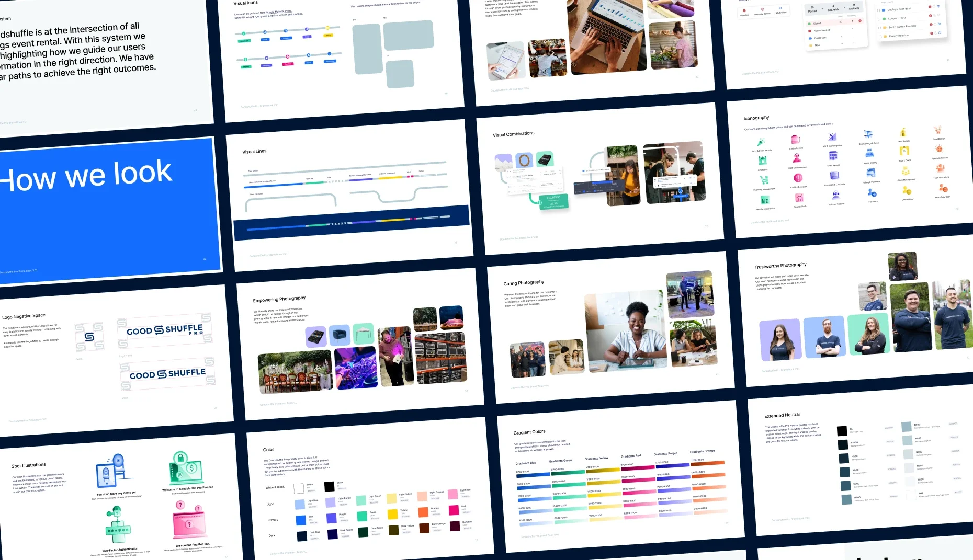This screenshot has width=973, height=560.
Task: Click the Y700-Y500 yellow gradient bar
Action: coord(603,470)
